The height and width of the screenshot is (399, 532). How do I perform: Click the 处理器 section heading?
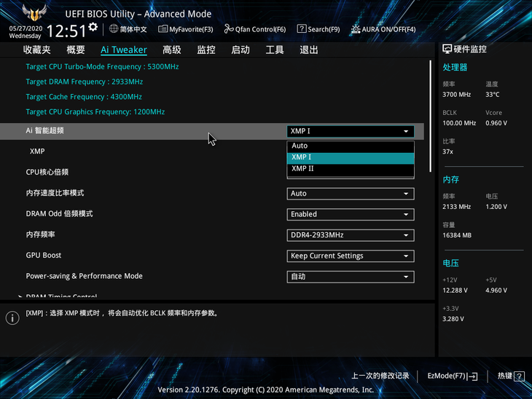click(x=455, y=68)
